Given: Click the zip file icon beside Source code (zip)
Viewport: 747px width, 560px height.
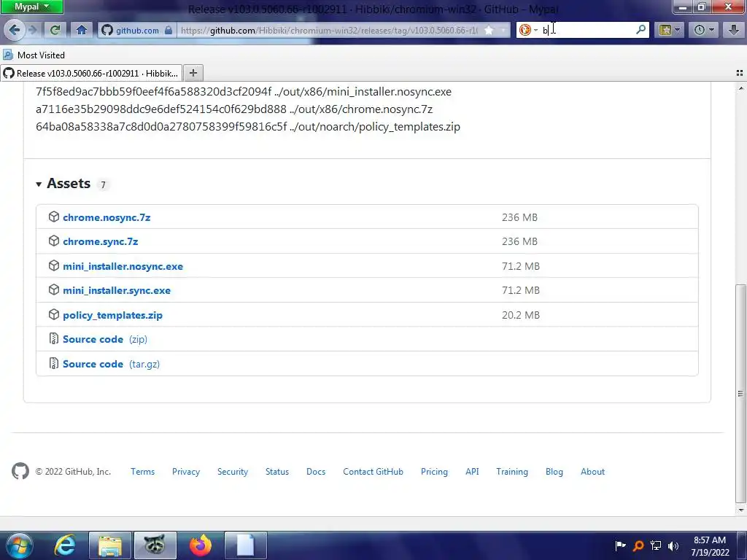Looking at the screenshot, I should point(54,338).
